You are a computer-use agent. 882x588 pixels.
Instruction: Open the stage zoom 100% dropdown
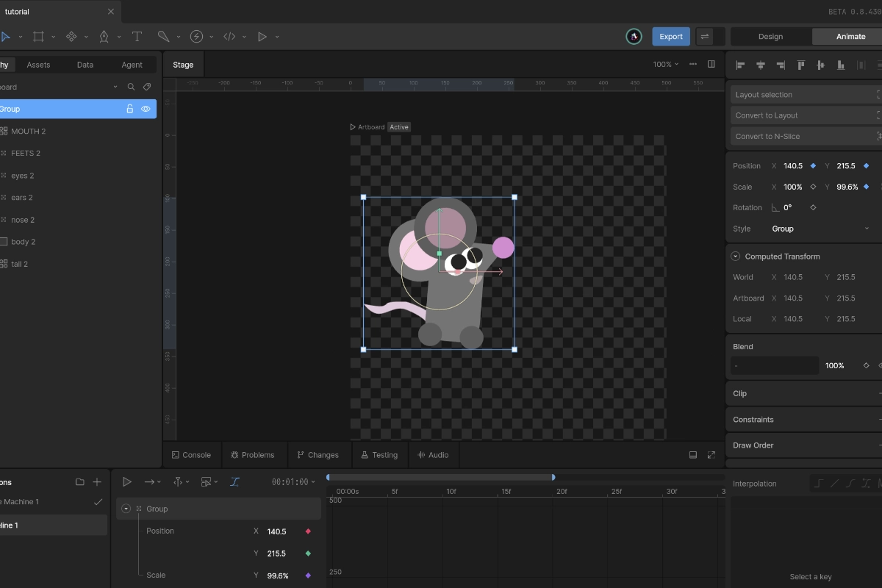[x=665, y=65]
